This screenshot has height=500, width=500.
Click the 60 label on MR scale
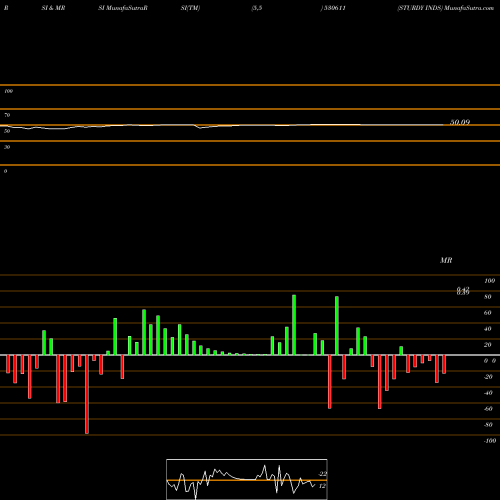488,313
